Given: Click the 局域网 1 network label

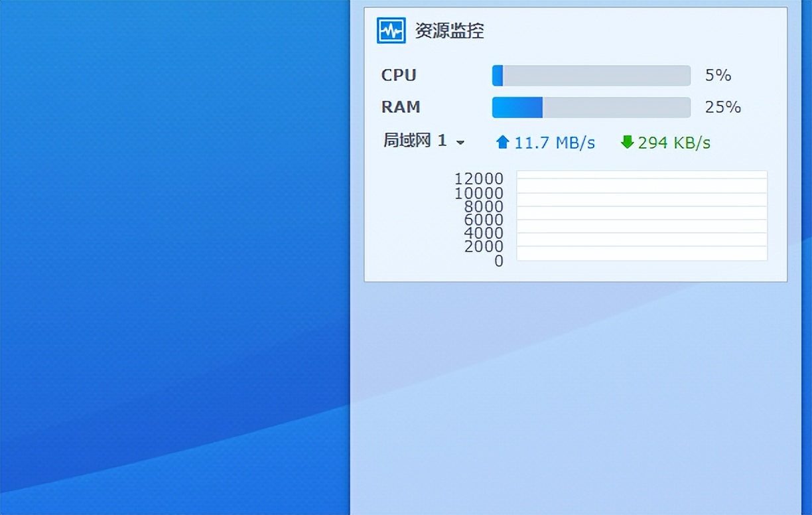Looking at the screenshot, I should point(415,141).
